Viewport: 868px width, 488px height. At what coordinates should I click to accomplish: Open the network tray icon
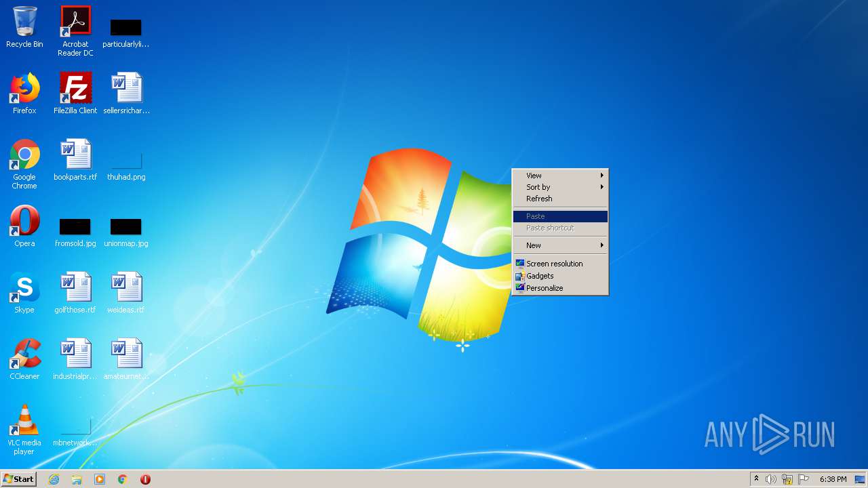787,479
